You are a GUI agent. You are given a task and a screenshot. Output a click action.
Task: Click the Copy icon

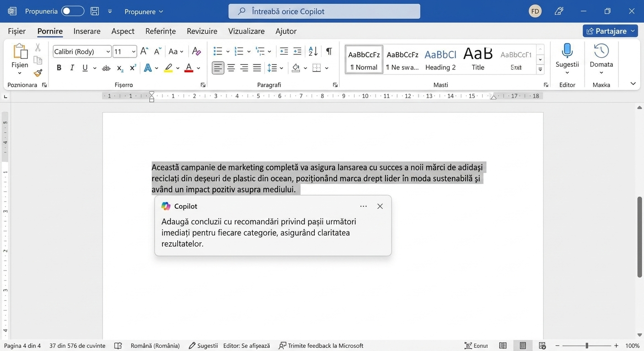click(38, 60)
